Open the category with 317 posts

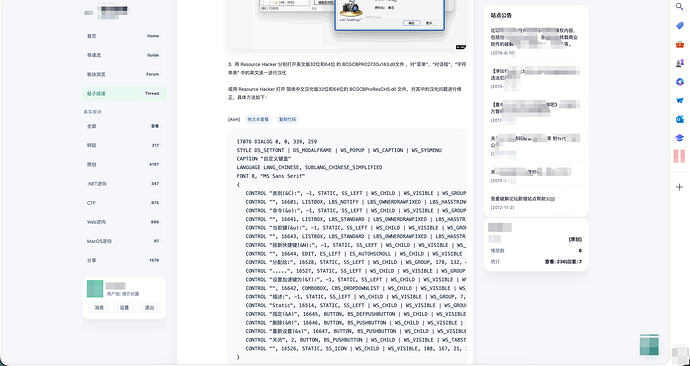coord(124,145)
